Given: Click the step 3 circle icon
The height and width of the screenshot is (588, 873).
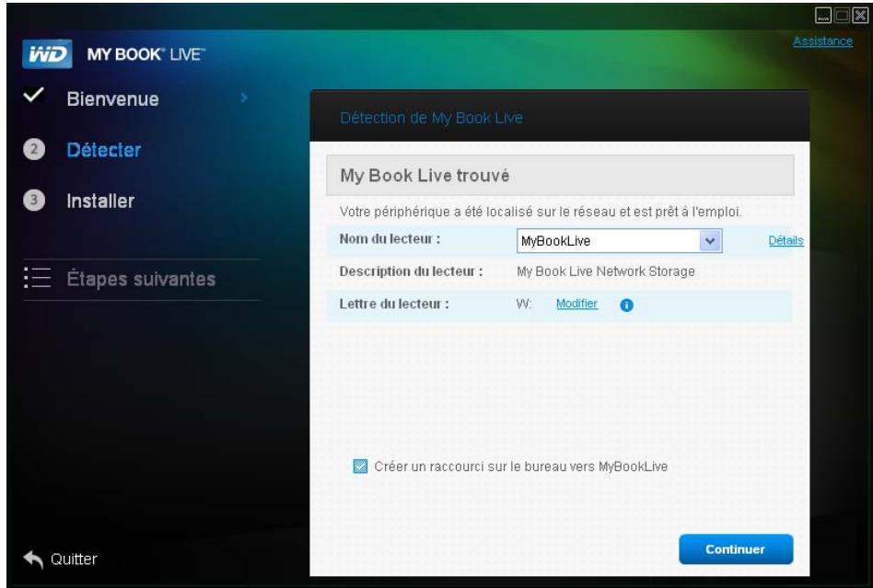Looking at the screenshot, I should click(34, 201).
